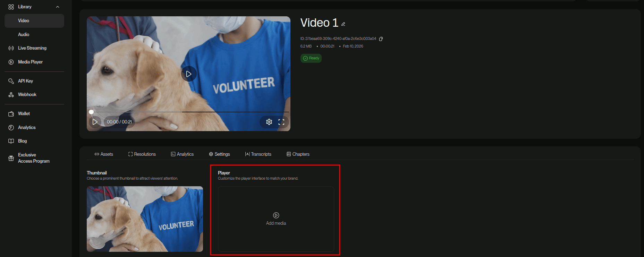The height and width of the screenshot is (257, 644).
Task: Open Live Streaming from the sidebar
Action: pyautogui.click(x=32, y=48)
